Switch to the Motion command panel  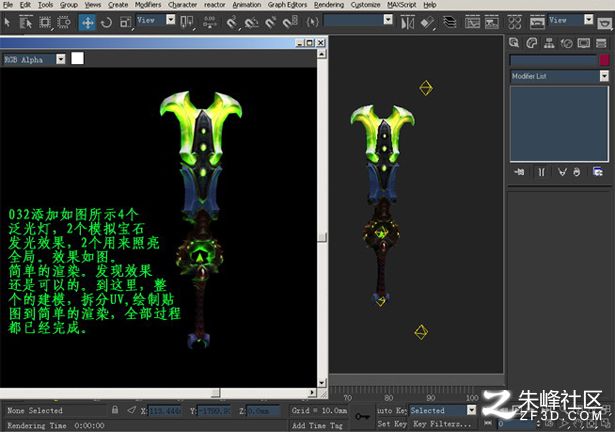point(566,43)
